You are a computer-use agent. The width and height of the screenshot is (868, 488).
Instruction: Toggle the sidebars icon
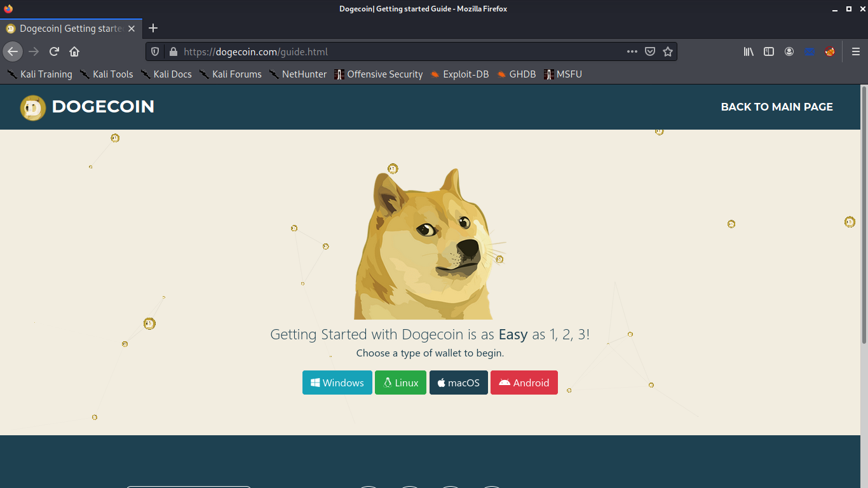pyautogui.click(x=769, y=51)
